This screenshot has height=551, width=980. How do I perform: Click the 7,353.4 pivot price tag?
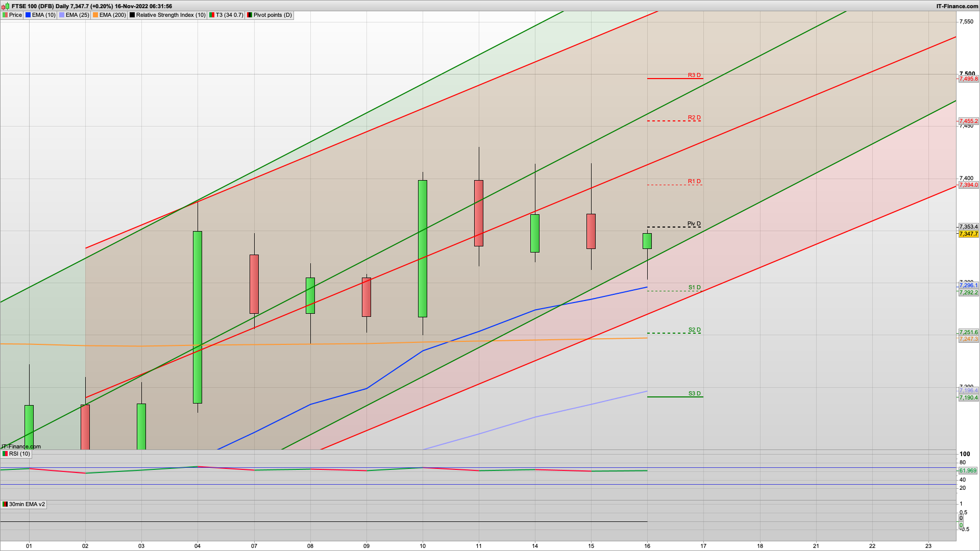(968, 227)
